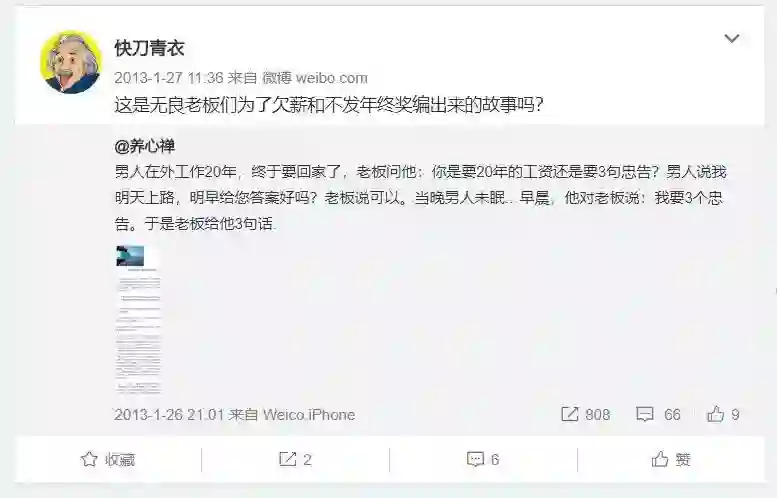Follow the 微博 weibo.com source link
The height and width of the screenshot is (498, 777).
coord(315,78)
